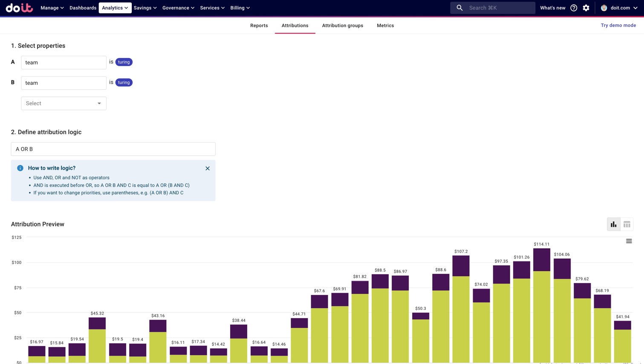This screenshot has height=364, width=644.
Task: Close the How to write logic tip
Action: coord(208,168)
